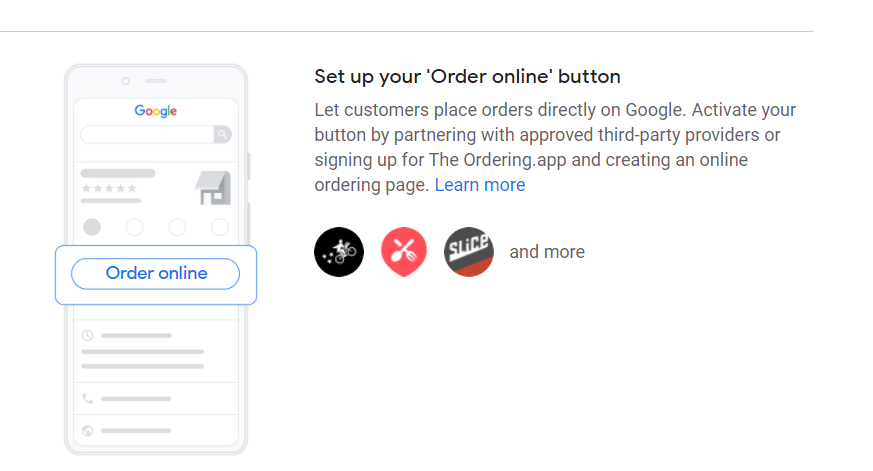
Task: Click the Postmates cyclist logo icon
Action: [339, 252]
